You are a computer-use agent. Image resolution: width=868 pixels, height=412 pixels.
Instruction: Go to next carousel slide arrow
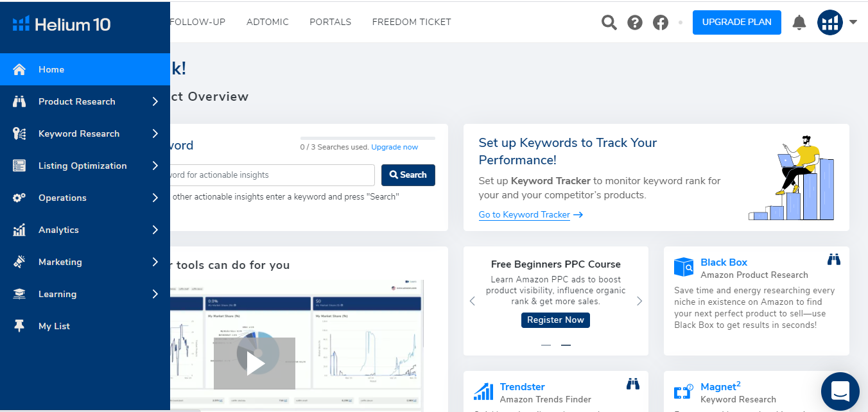tap(639, 301)
